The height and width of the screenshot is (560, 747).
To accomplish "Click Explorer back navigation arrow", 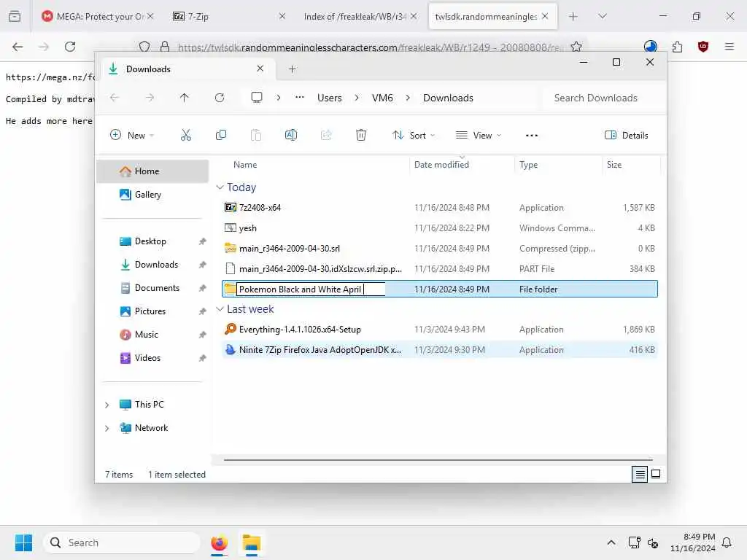I will point(115,98).
